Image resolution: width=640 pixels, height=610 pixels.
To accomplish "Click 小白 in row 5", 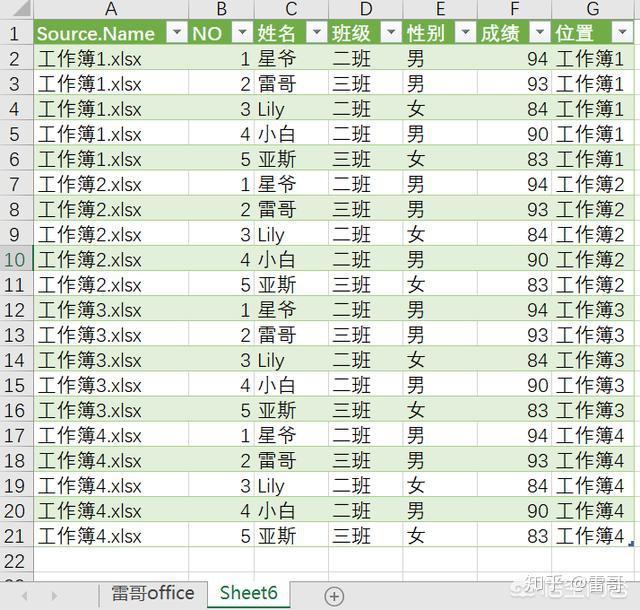I will click(276, 134).
